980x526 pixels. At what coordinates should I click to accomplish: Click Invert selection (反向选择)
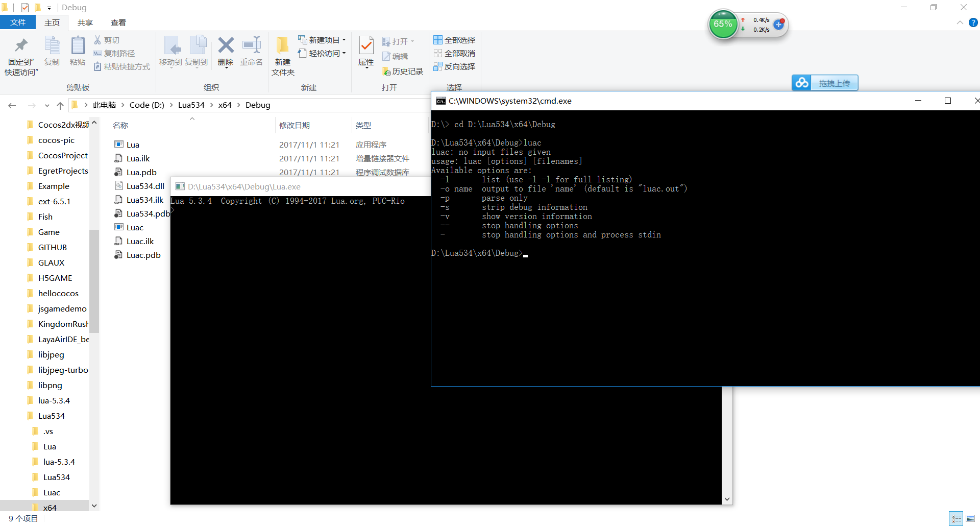tap(454, 66)
